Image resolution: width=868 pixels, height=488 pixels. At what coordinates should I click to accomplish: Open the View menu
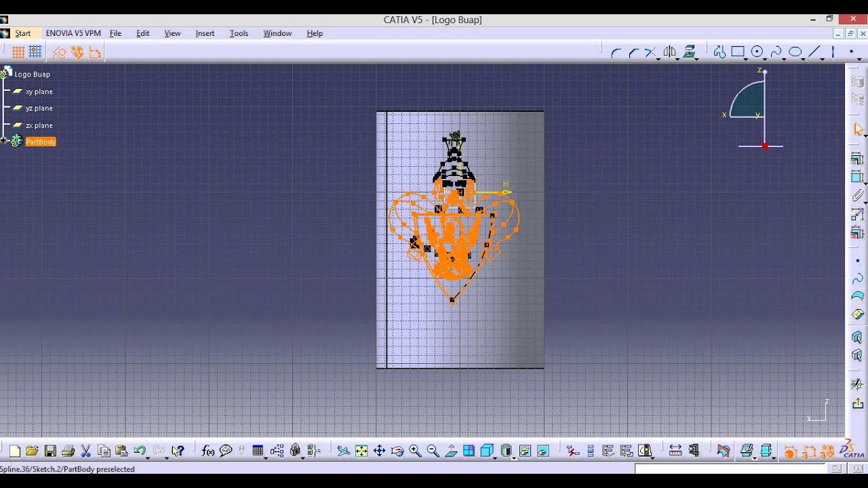(x=172, y=33)
